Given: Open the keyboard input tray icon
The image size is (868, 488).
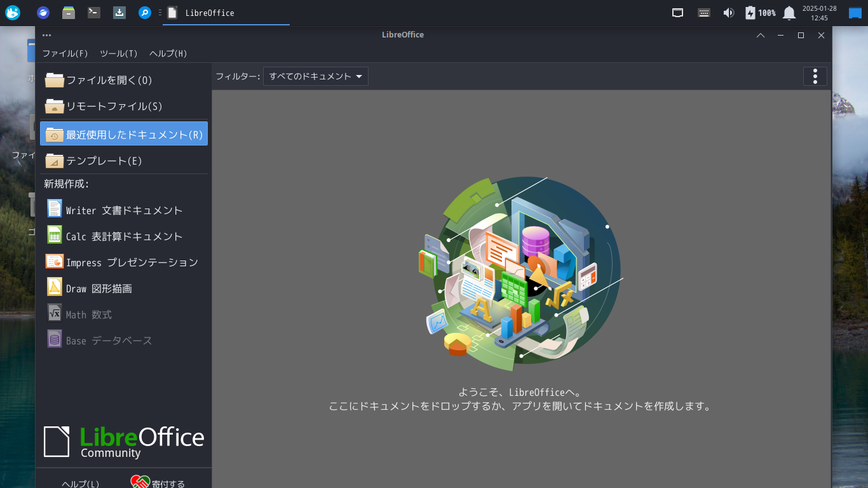Looking at the screenshot, I should point(703,13).
